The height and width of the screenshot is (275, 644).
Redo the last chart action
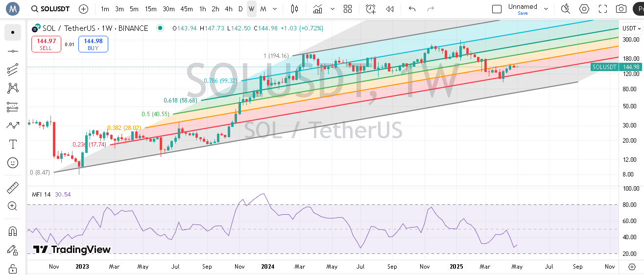(431, 9)
